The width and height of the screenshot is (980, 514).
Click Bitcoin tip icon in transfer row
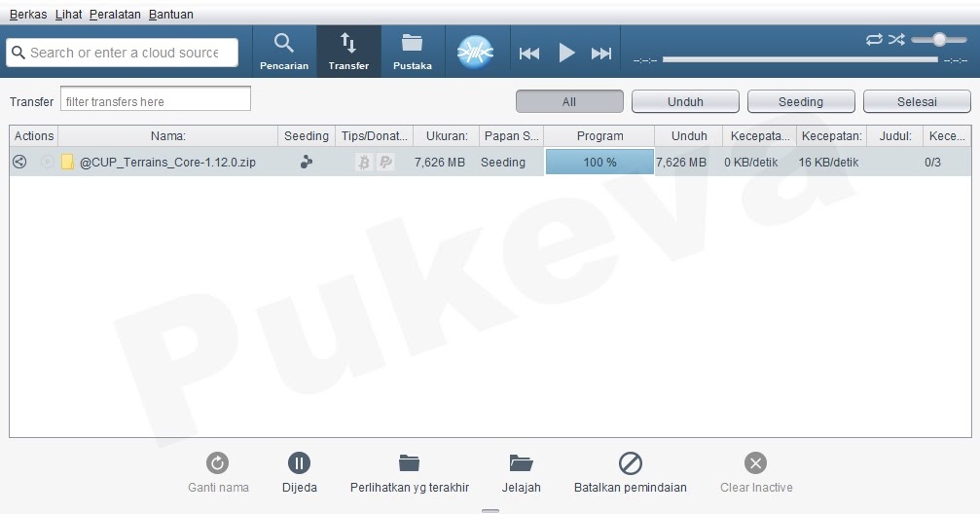pyautogui.click(x=363, y=163)
